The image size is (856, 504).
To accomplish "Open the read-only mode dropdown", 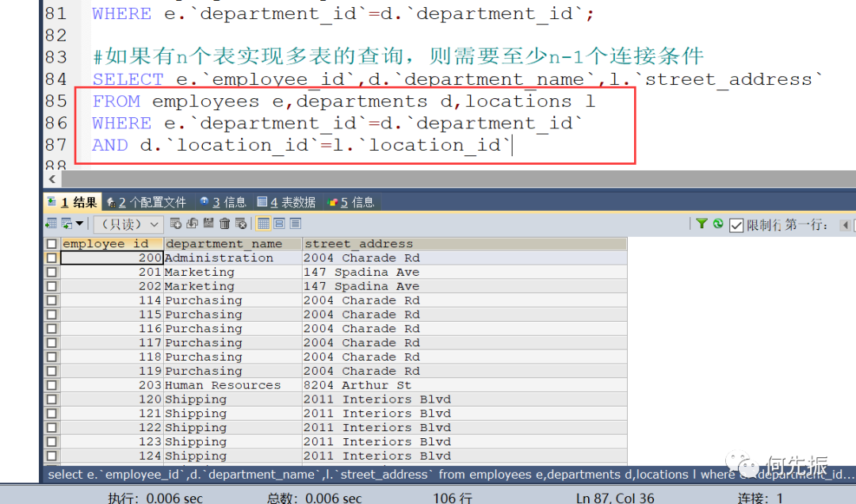I will [x=129, y=224].
